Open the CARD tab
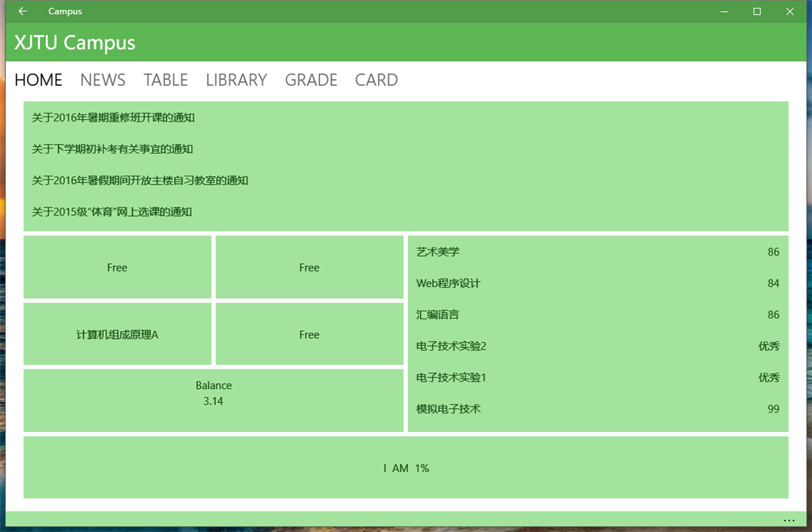This screenshot has height=532, width=812. click(x=376, y=80)
